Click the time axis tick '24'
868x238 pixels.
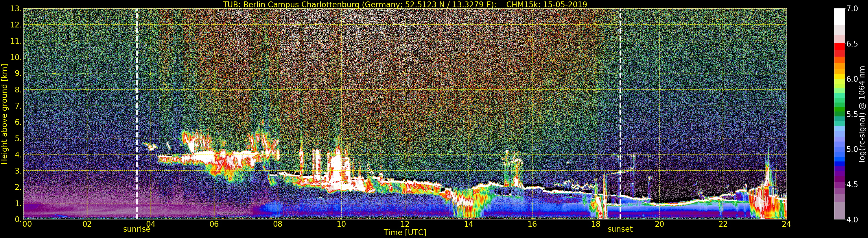(x=786, y=224)
